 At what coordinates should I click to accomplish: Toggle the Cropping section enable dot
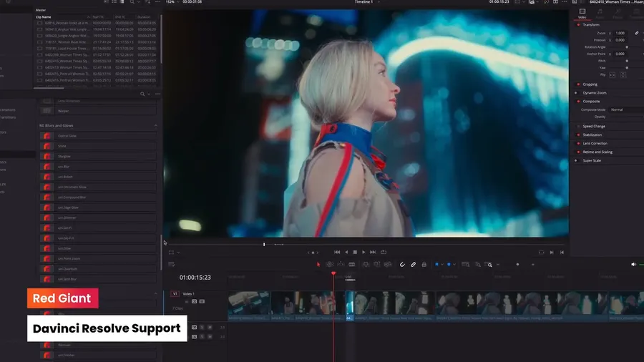tap(578, 84)
